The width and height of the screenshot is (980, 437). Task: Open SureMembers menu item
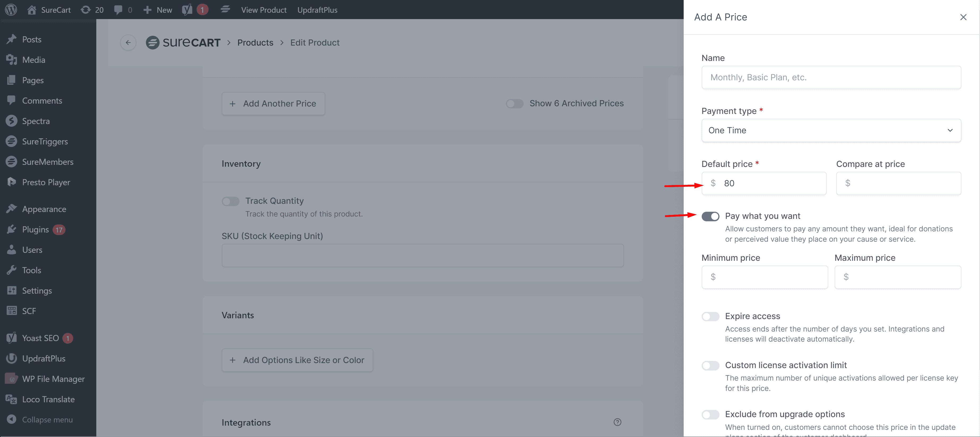click(x=47, y=162)
